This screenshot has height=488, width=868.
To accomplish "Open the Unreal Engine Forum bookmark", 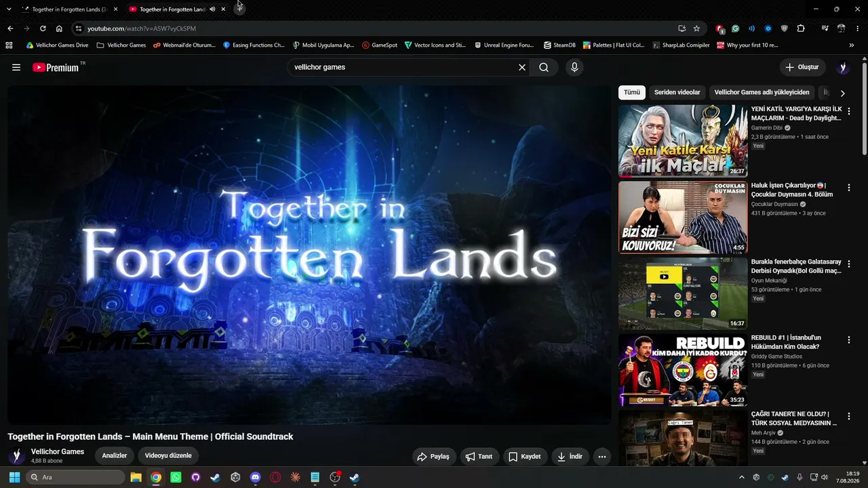I will pos(503,45).
